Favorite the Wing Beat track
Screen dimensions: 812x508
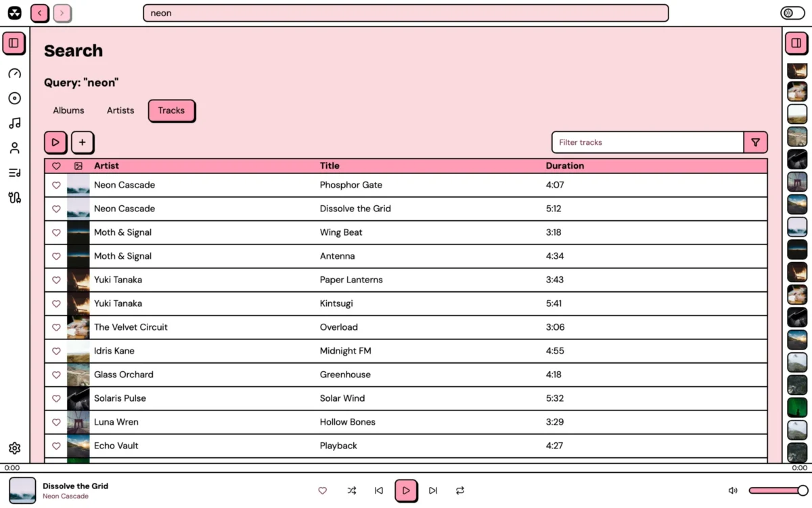coord(56,232)
